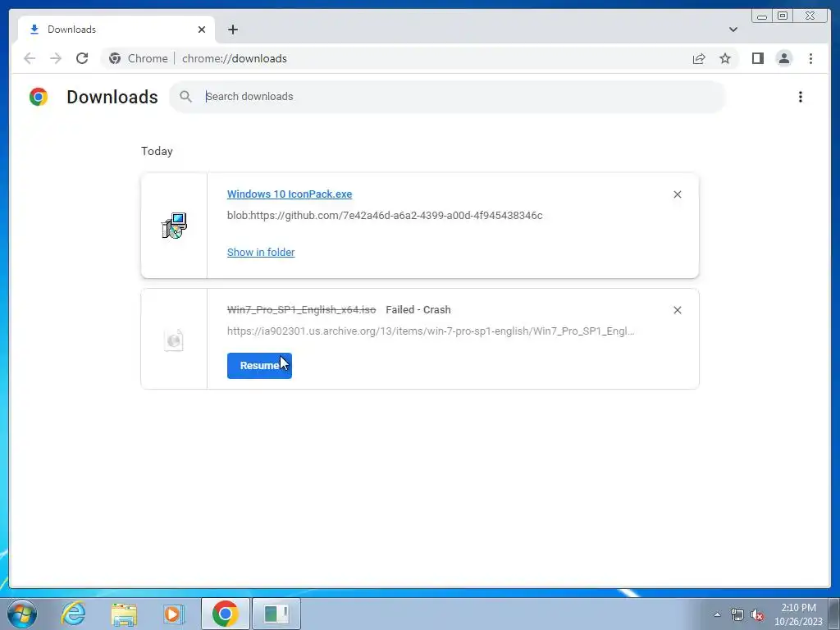This screenshot has width=840, height=630.
Task: Close the Downloads tab
Action: 202,30
